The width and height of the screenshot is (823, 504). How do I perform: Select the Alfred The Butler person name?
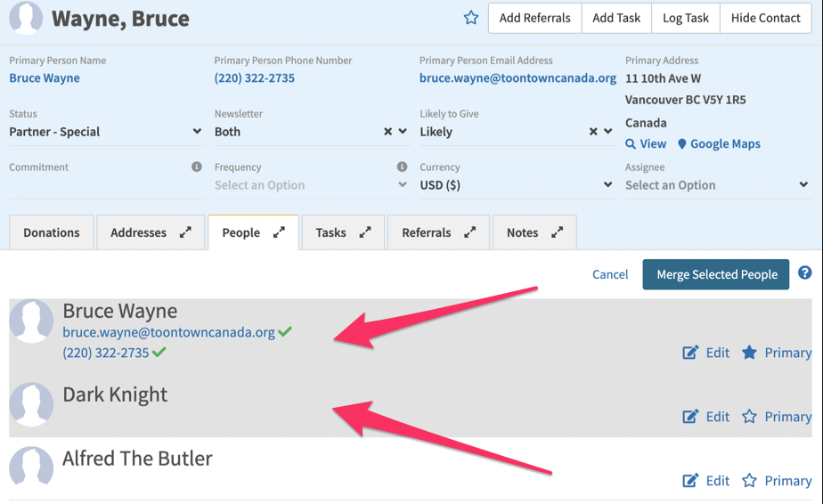click(137, 459)
